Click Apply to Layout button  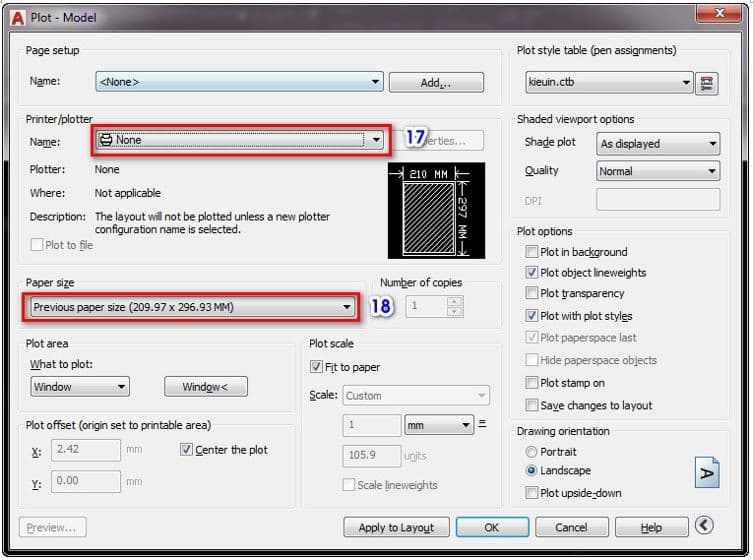tap(396, 527)
